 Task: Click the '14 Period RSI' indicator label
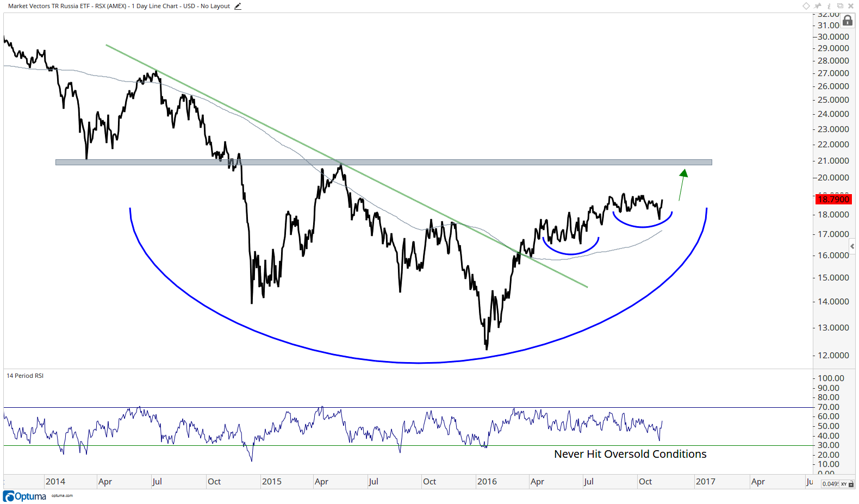pos(25,376)
